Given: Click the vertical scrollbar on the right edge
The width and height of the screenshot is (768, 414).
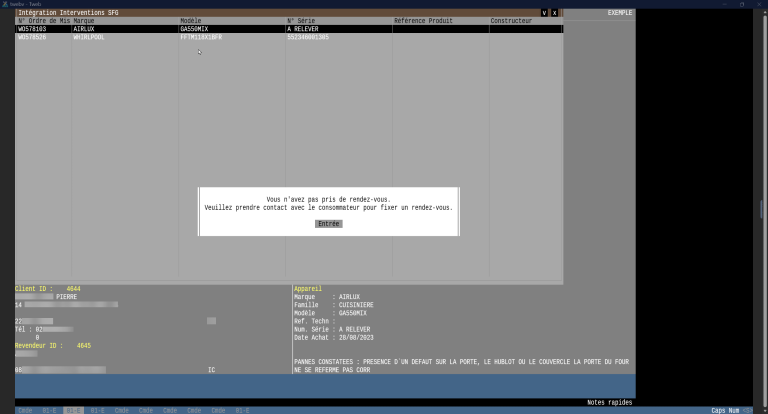Looking at the screenshot, I should click(764, 210).
